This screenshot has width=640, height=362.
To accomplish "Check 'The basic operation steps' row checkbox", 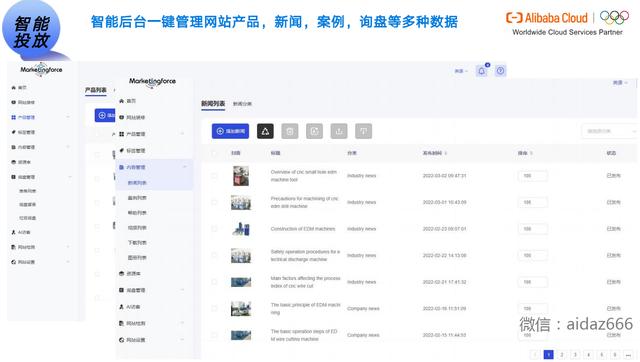I will click(214, 335).
